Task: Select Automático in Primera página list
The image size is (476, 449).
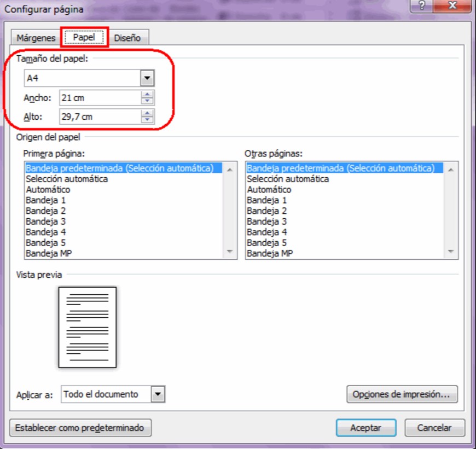Action: (x=124, y=189)
